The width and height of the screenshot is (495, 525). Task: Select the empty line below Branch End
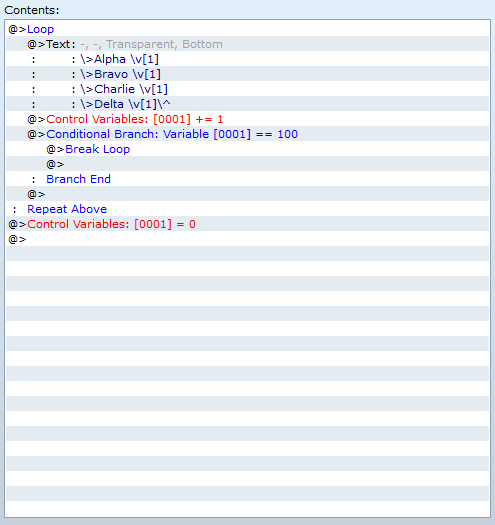coord(247,194)
